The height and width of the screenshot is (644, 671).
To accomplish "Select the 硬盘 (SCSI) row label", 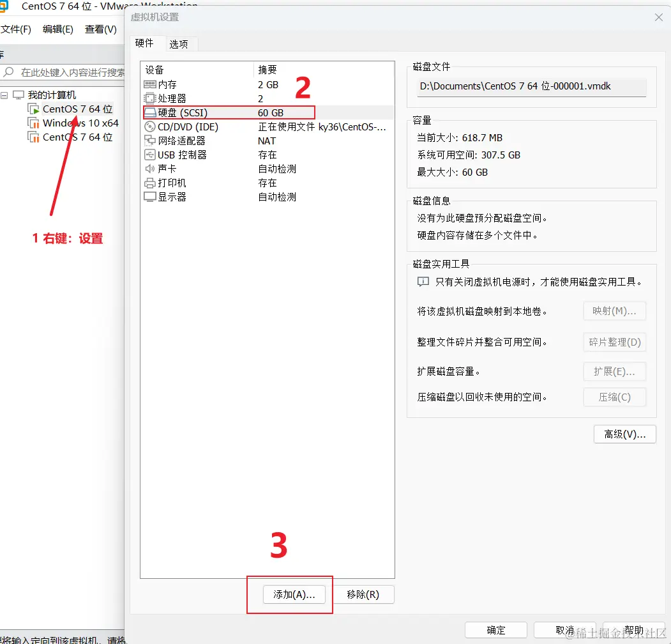I will coord(183,112).
